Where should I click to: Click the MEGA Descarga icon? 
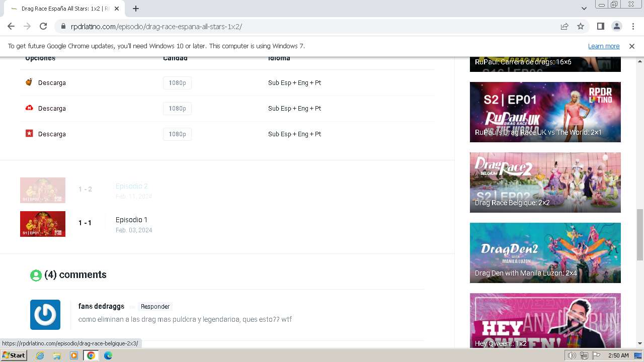click(29, 108)
